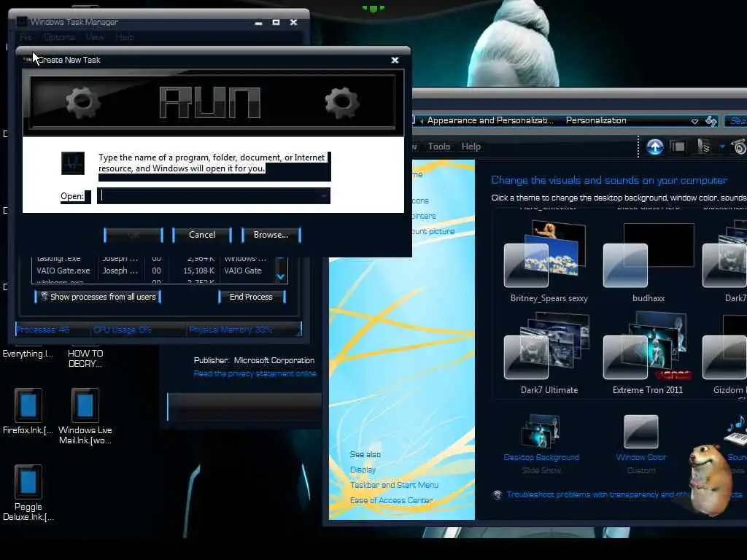Click Change the visuals and sounds heading
This screenshot has width=747, height=560.
point(609,181)
